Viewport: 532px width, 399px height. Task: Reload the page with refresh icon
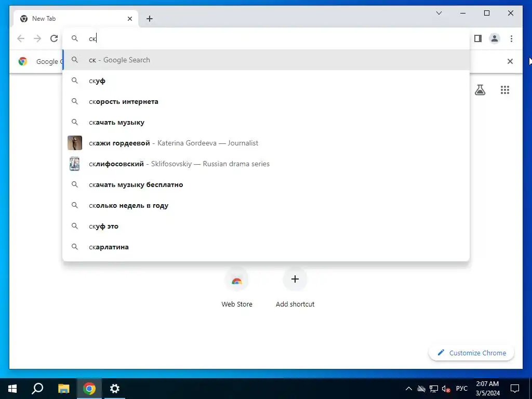click(54, 38)
